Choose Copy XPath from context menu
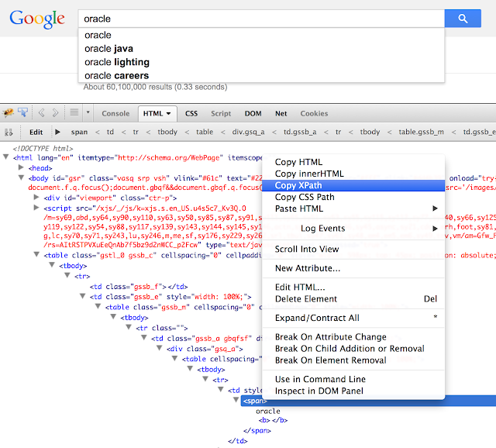 coord(353,185)
